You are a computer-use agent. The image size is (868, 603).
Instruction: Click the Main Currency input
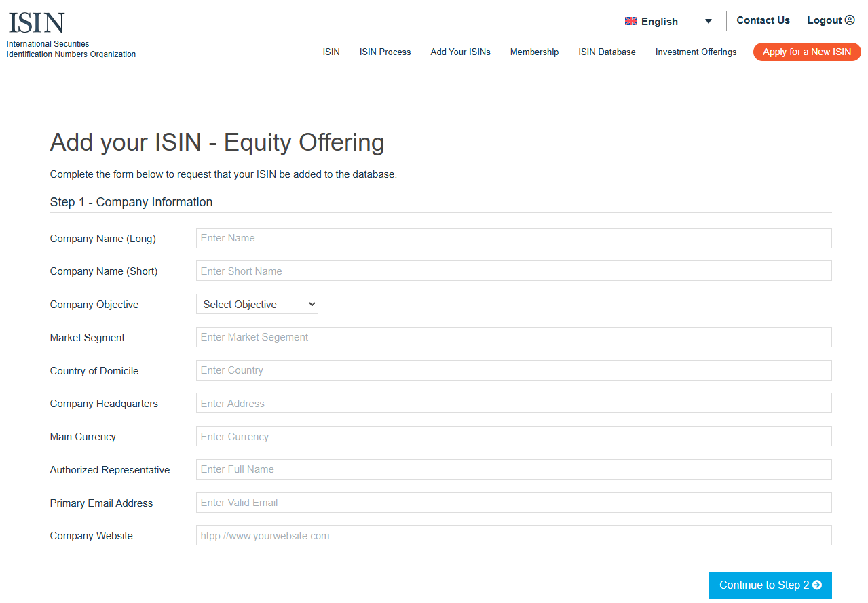[514, 436]
